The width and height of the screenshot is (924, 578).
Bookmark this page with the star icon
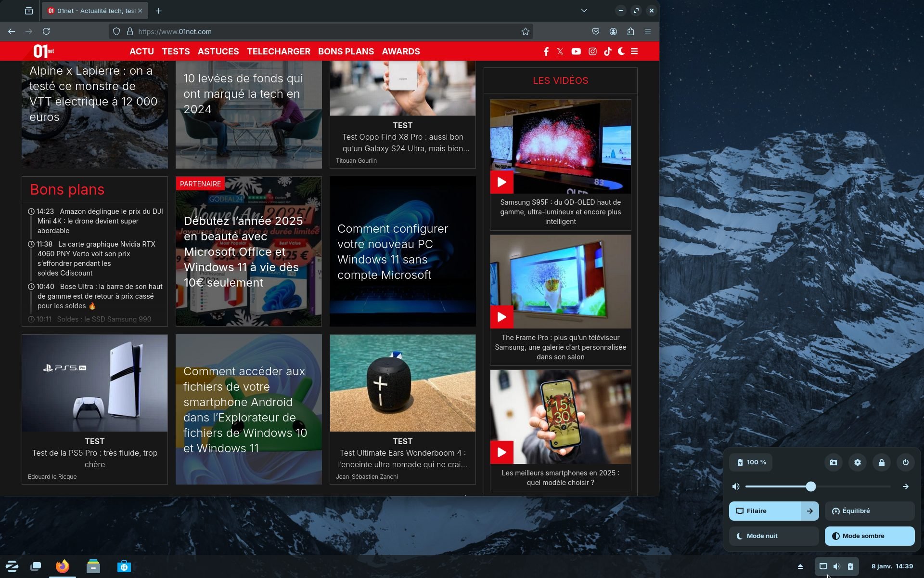525,31
